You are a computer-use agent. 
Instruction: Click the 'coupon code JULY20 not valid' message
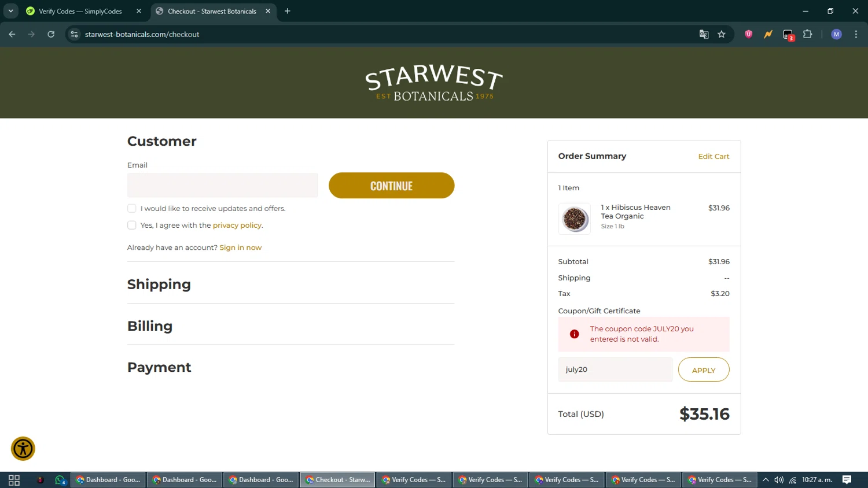(x=642, y=334)
